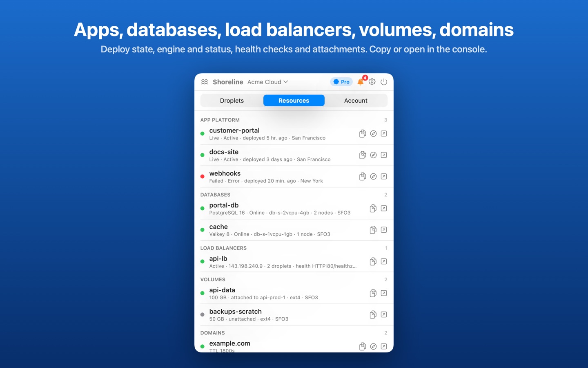
Task: Open example.com in browser via compass icon
Action: [x=373, y=346]
